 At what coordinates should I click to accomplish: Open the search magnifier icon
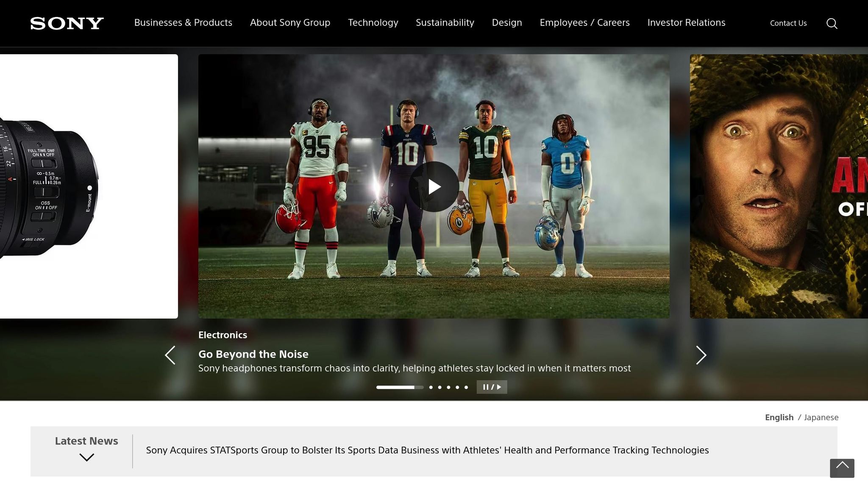832,23
